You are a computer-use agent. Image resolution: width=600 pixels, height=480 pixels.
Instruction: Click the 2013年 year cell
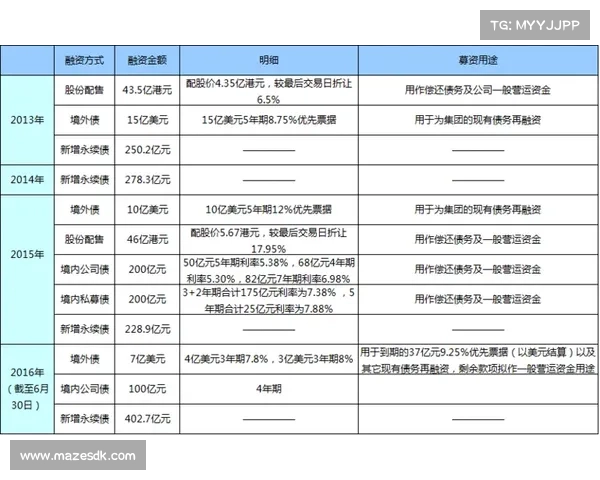click(x=27, y=120)
